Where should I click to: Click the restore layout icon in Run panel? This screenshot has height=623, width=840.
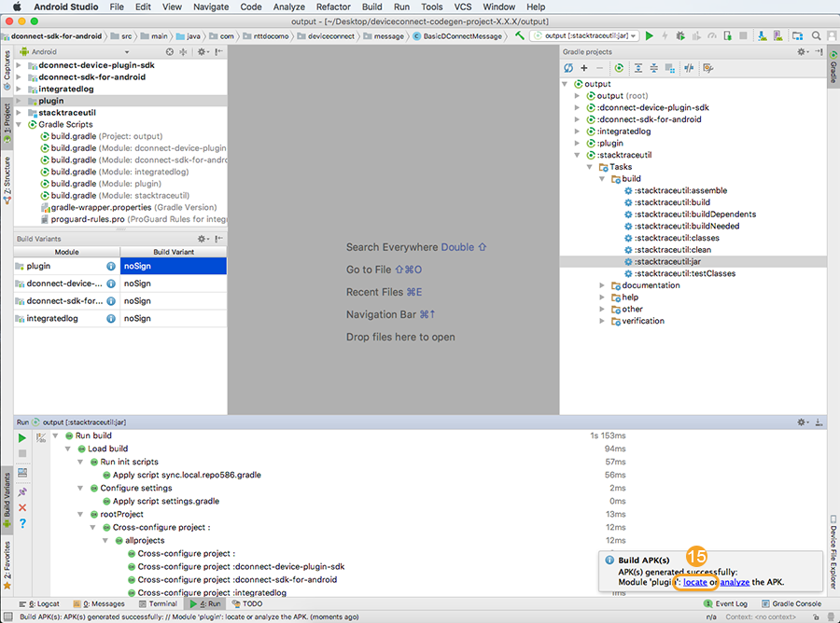pyautogui.click(x=22, y=473)
